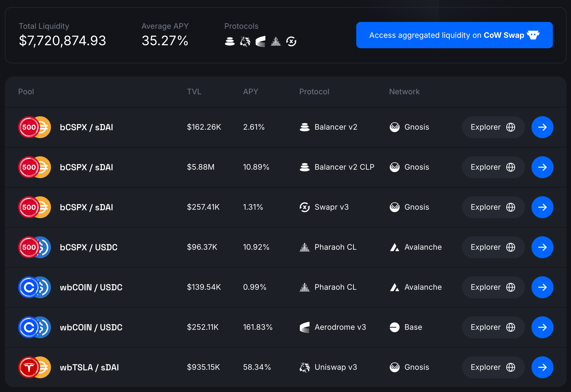
Task: Open Explorer for wbTSLA / sDAI pool
Action: (x=493, y=367)
